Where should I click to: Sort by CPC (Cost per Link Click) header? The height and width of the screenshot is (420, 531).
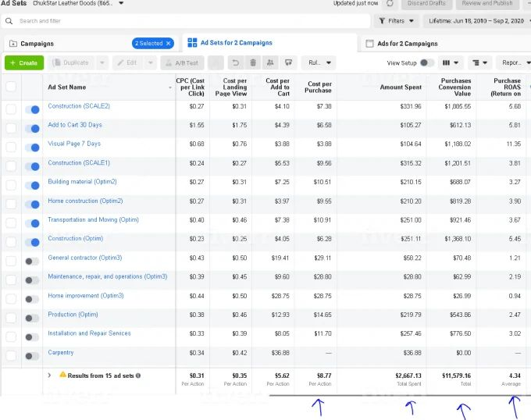190,87
